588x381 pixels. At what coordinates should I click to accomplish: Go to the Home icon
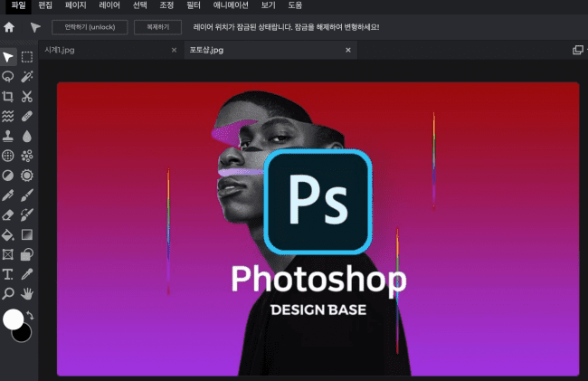pyautogui.click(x=9, y=27)
